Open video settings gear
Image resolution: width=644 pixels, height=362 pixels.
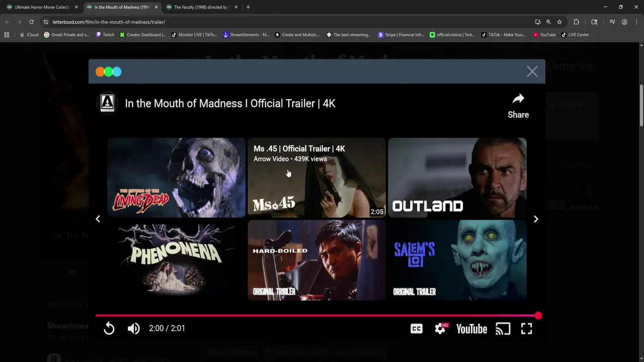pos(441,328)
